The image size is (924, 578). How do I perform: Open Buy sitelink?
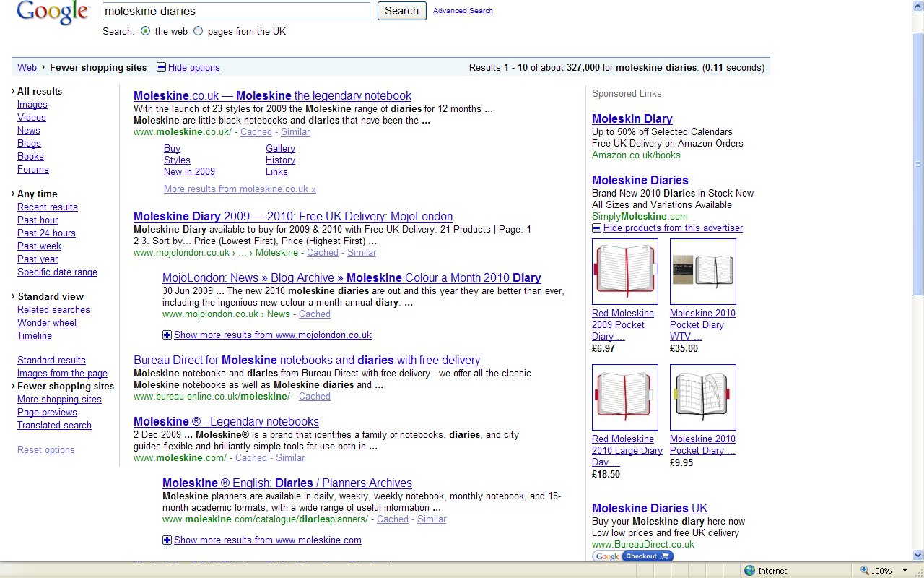click(x=172, y=148)
